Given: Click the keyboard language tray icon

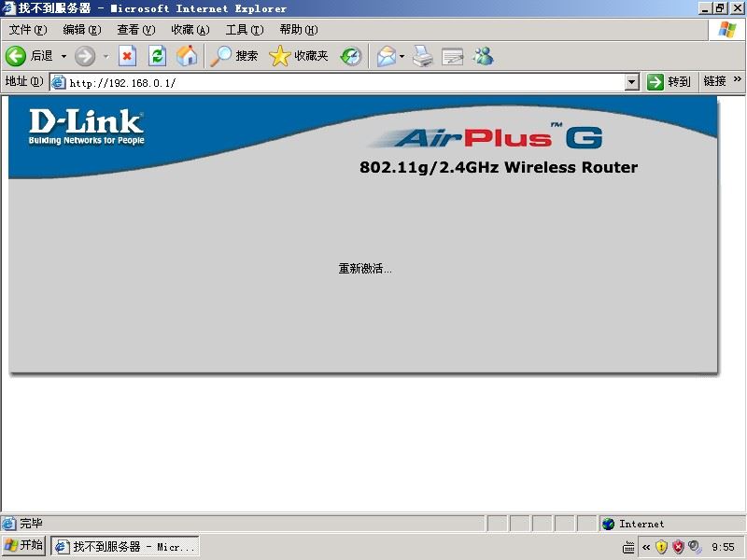Looking at the screenshot, I should 628,547.
